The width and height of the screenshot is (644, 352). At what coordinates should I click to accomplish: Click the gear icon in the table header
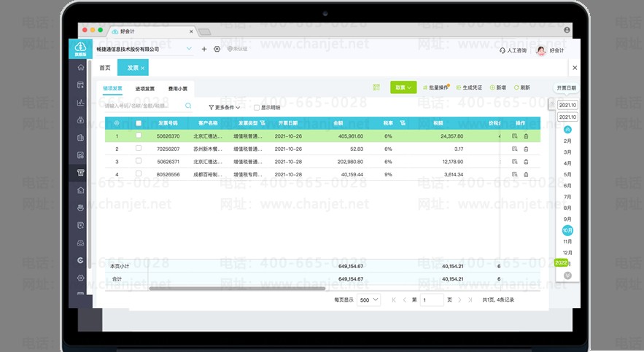click(x=117, y=123)
